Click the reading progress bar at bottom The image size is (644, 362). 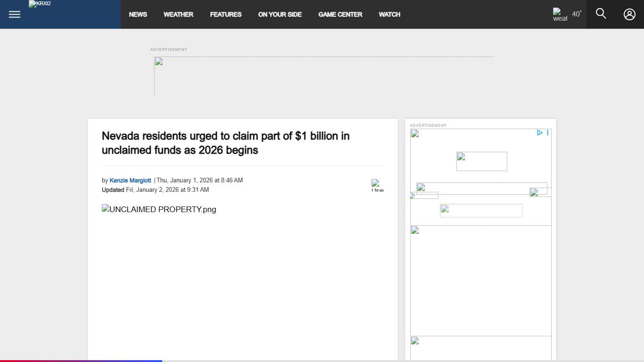point(81,361)
